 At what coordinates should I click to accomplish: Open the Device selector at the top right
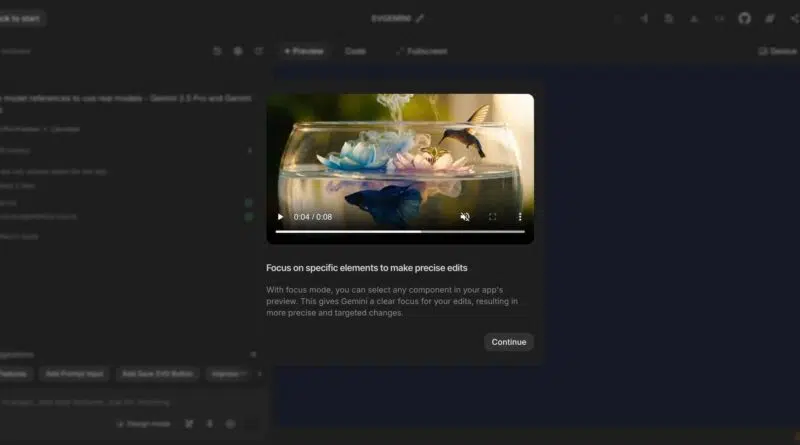click(x=778, y=51)
